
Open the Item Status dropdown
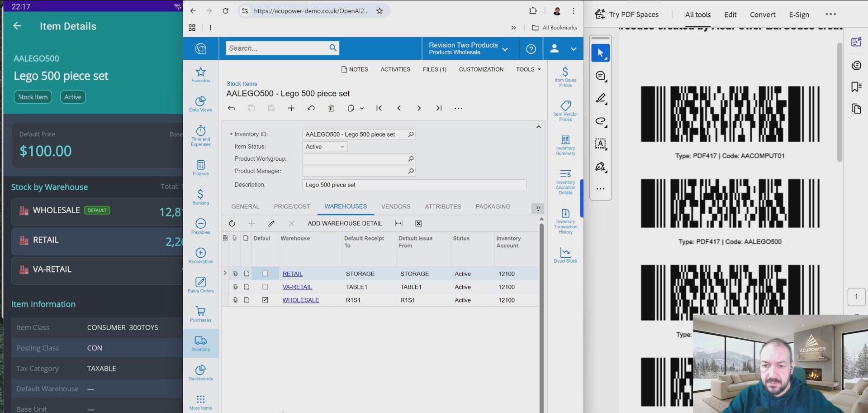[x=342, y=146]
